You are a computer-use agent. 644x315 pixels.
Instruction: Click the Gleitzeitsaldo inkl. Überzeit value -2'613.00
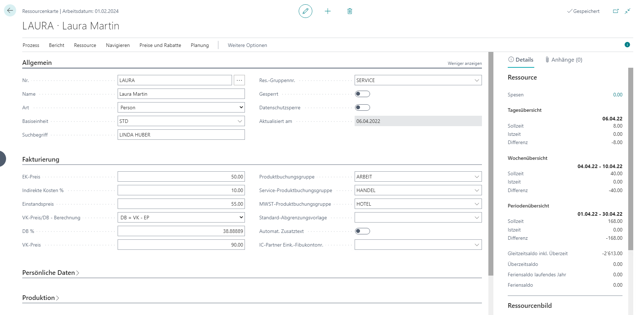(612, 253)
